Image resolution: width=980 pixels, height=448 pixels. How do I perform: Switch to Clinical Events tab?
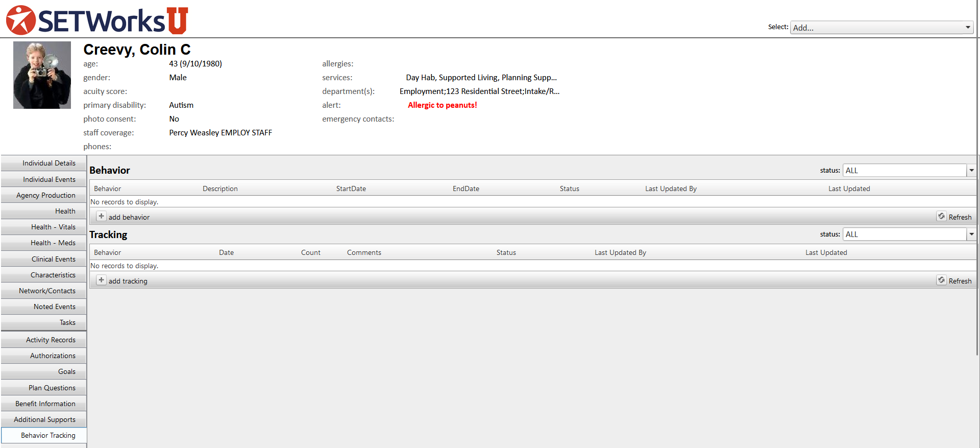44,259
